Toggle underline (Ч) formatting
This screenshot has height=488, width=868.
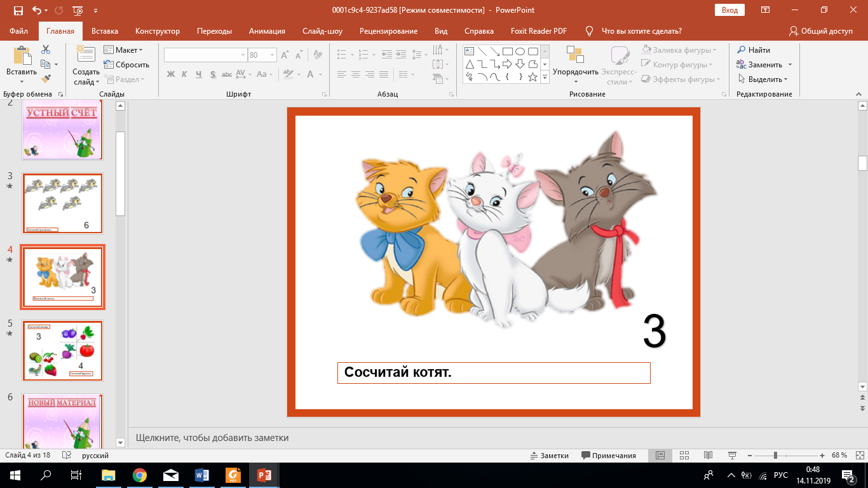[198, 74]
